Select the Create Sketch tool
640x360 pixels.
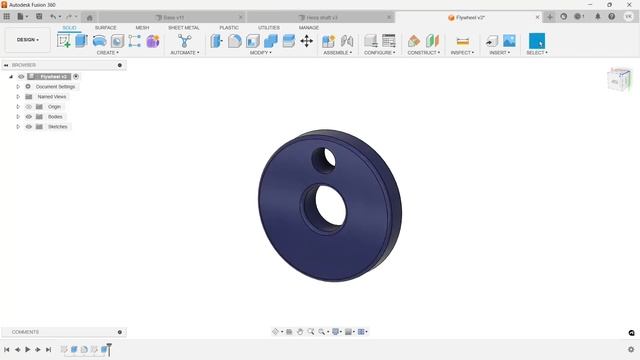[x=64, y=41]
